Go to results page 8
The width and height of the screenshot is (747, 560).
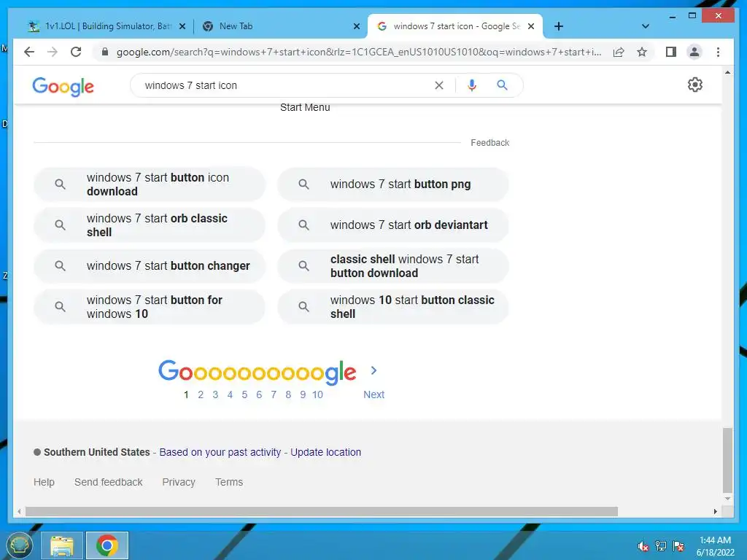tap(288, 394)
